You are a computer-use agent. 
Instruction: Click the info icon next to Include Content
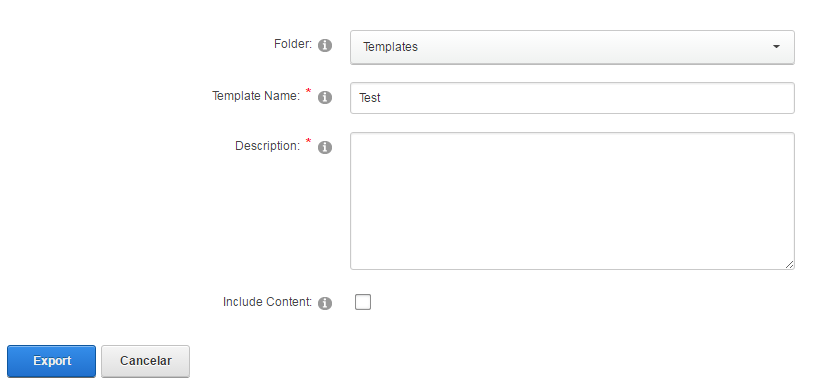[325, 303]
